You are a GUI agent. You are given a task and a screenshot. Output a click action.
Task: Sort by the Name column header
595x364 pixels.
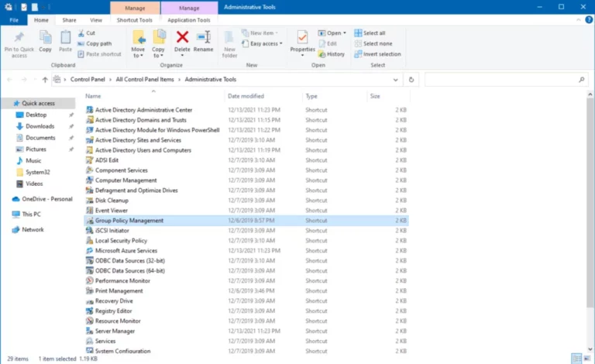tap(153, 96)
